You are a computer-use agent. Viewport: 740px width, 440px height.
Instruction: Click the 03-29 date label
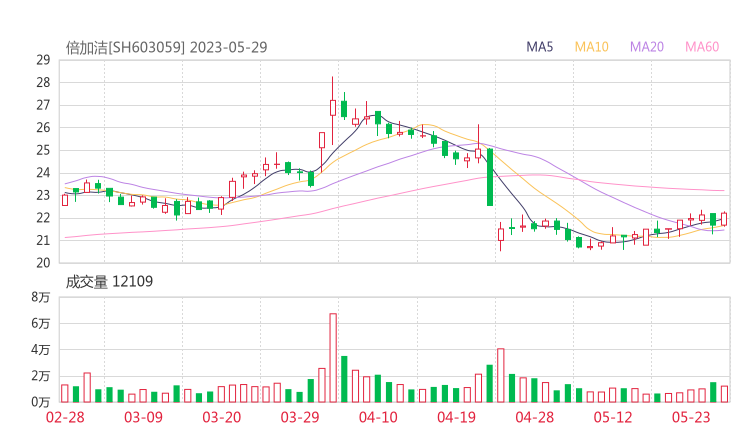click(300, 417)
